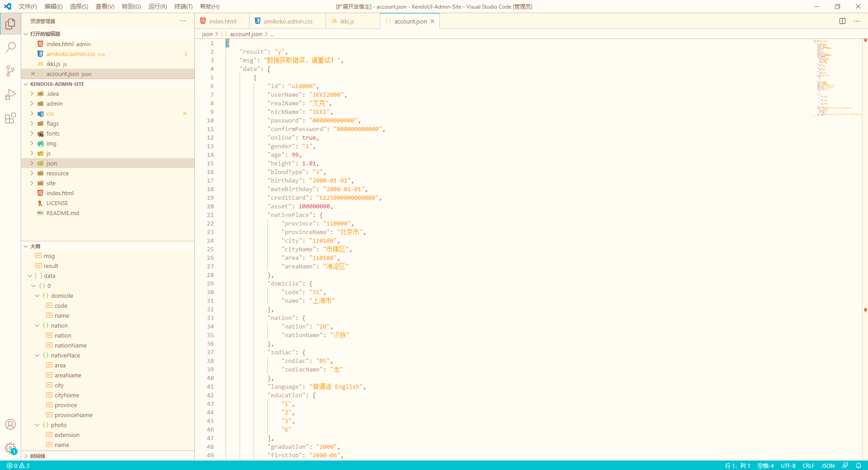Expand the flags folder
868x470 pixels.
tap(108, 123)
